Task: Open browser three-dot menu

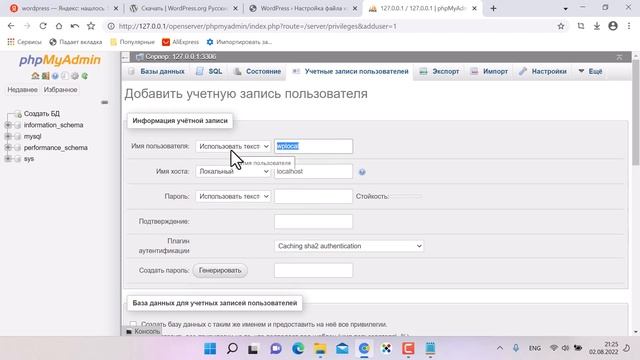Action: [629, 26]
